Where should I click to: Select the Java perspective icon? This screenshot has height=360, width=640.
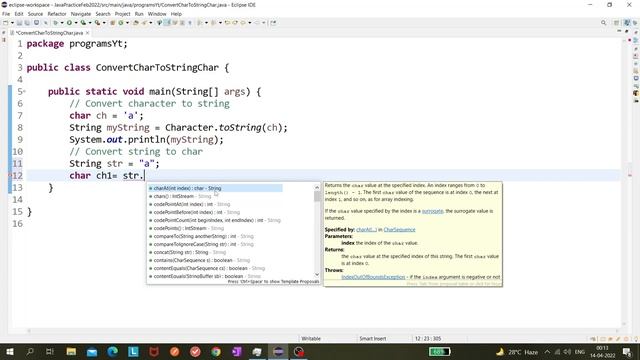tap(627, 23)
